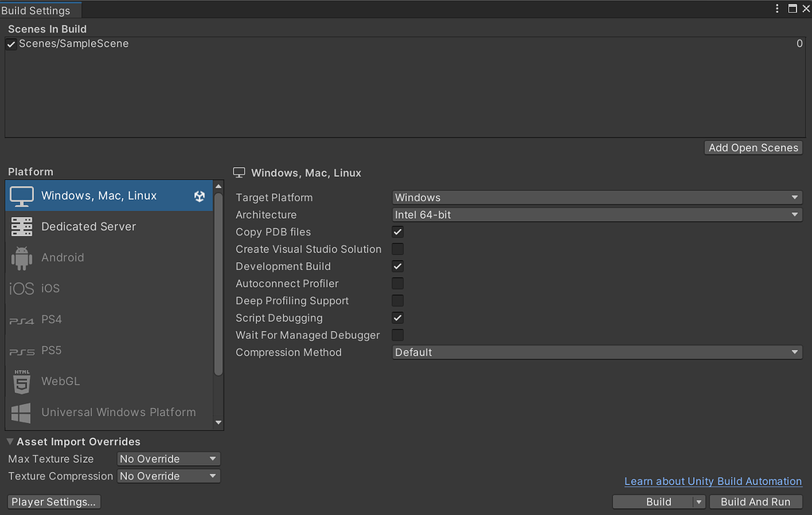Pick the Universal Windows Platform logo
Screen dimensions: 812x515
(x=21, y=412)
